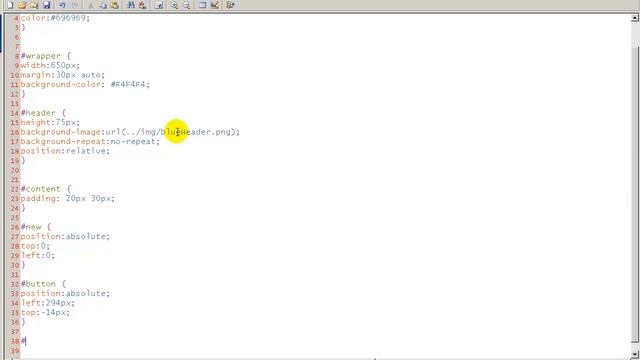Click 'position:relative;' in the header rule

(65, 151)
